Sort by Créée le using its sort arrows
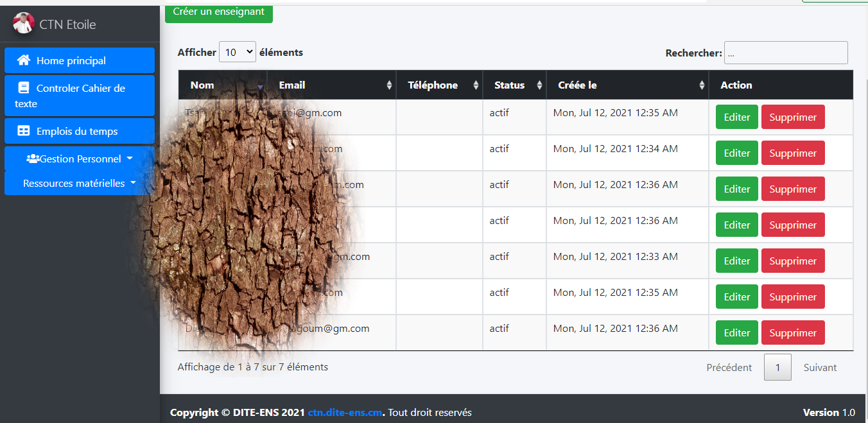The image size is (868, 423). click(x=702, y=85)
